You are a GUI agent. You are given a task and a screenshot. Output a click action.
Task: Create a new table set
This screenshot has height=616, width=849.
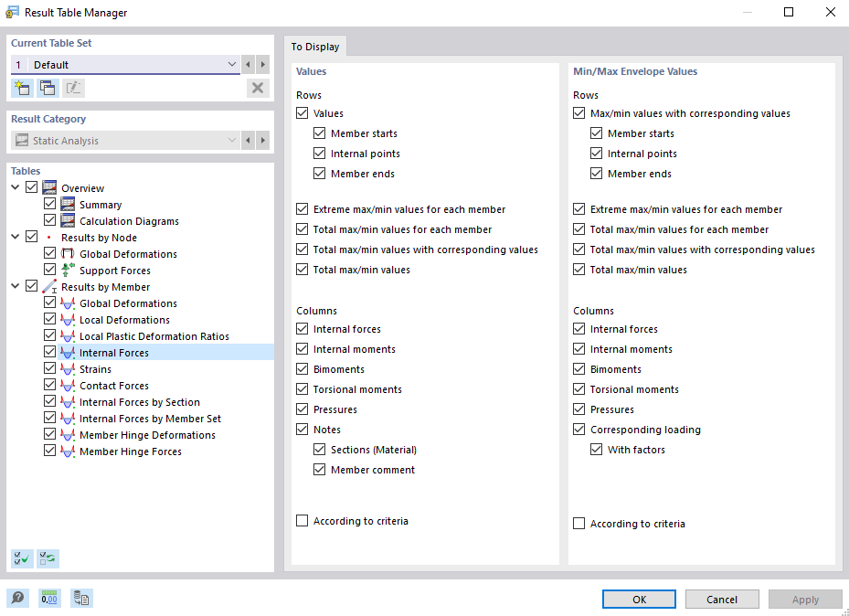click(x=21, y=88)
